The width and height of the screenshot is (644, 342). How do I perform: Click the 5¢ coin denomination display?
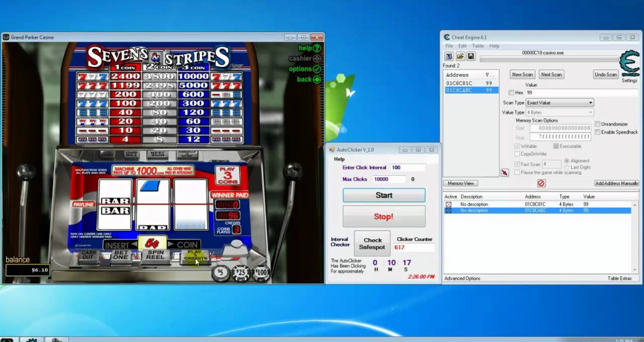(153, 243)
